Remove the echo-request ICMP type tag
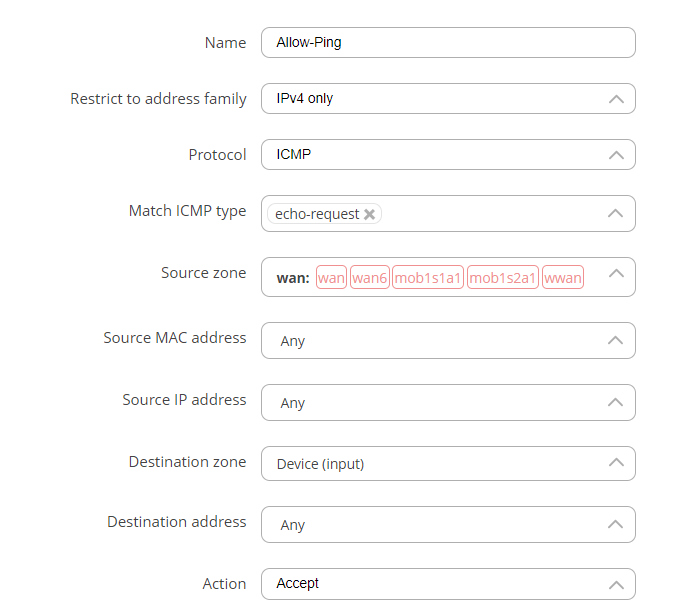Viewport: 693px width, 616px height. 370,214
